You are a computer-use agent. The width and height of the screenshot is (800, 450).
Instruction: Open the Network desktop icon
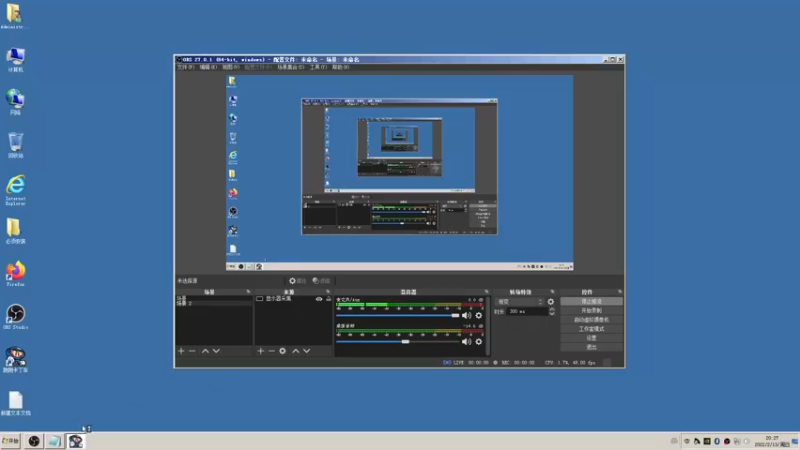pyautogui.click(x=15, y=102)
